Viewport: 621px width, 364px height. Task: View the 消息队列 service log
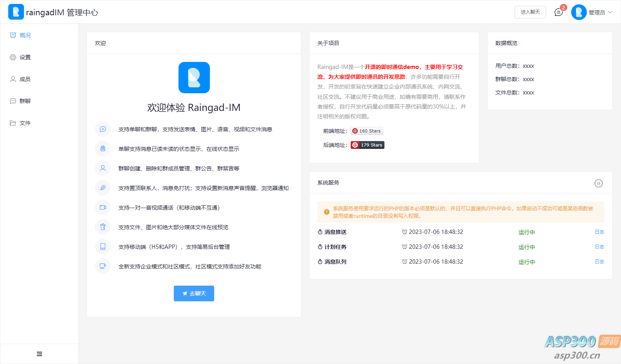(x=599, y=262)
